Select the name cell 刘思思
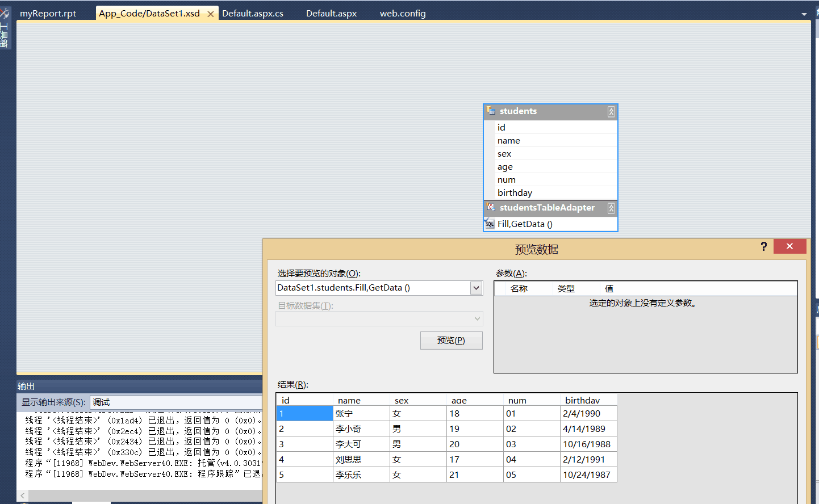819x504 pixels. tap(362, 459)
